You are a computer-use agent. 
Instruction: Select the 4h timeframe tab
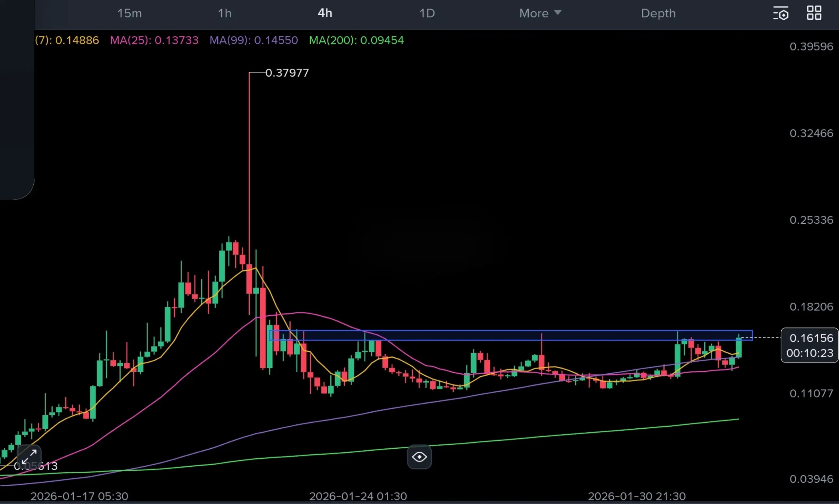[325, 13]
